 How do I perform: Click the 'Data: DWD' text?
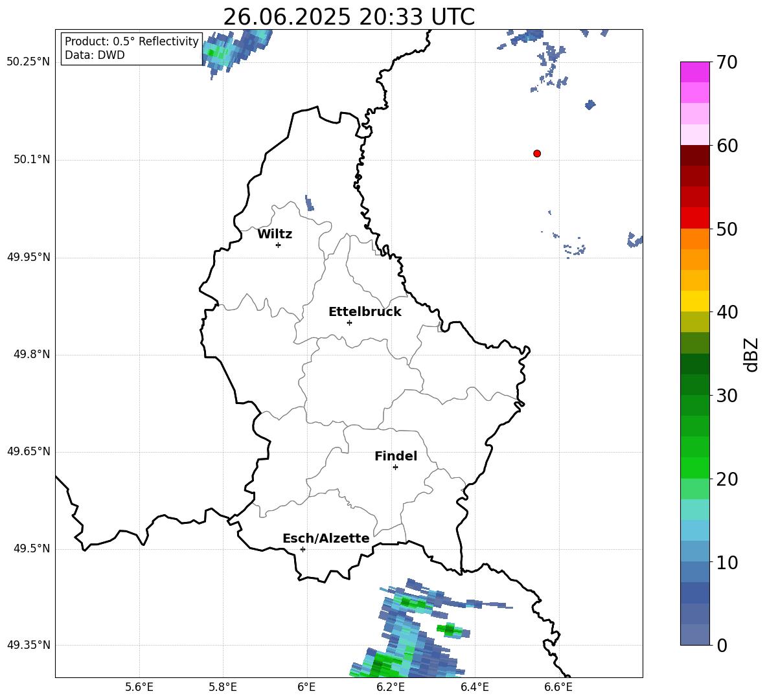(x=95, y=55)
